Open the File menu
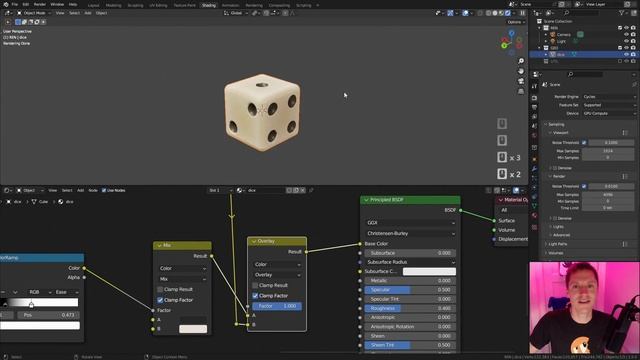Screen dimensions: 640x360 14,4
